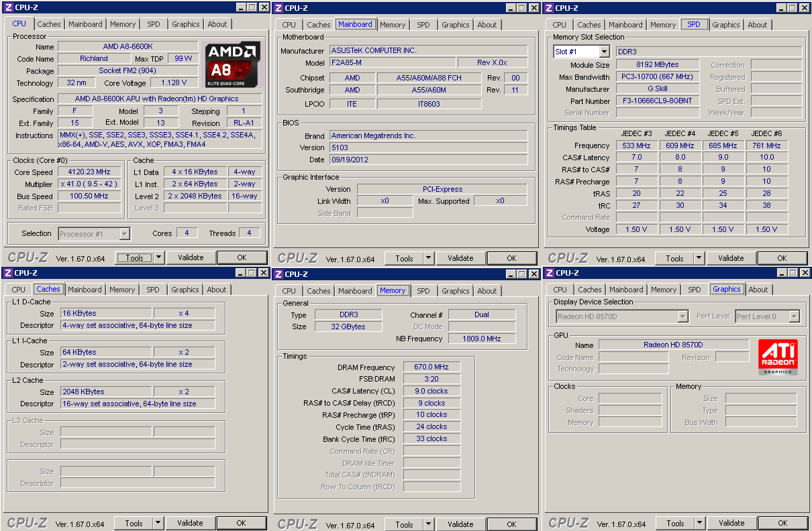The image size is (812, 531).
Task: Click Validate in the Mainboard tab window
Action: 460,258
